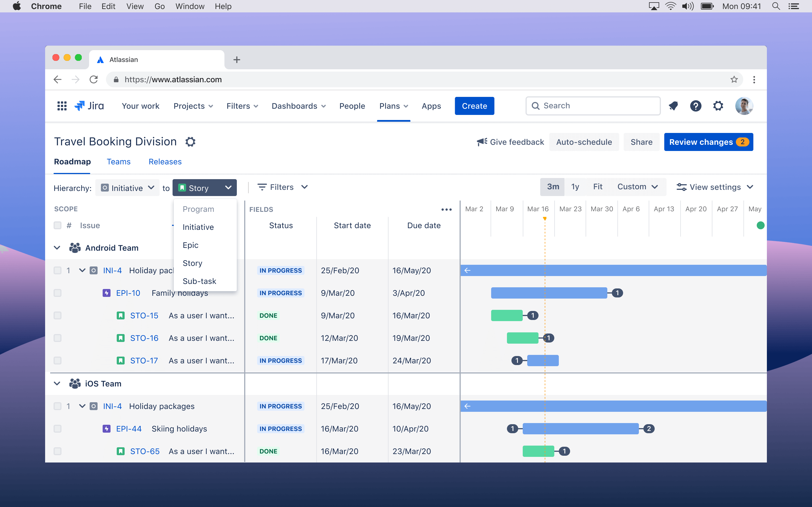Select the checkbox in the SCOPE header

58,225
